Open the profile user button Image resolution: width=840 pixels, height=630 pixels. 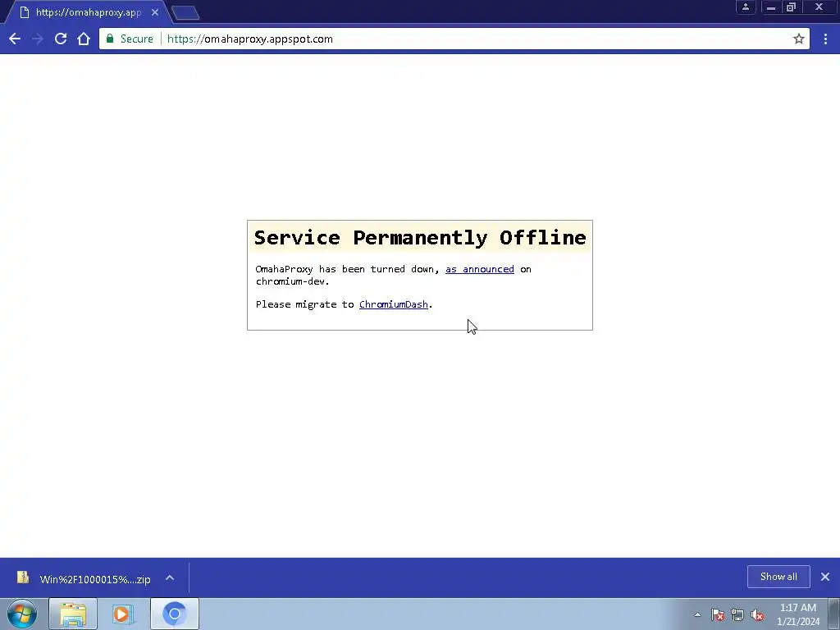click(x=745, y=7)
